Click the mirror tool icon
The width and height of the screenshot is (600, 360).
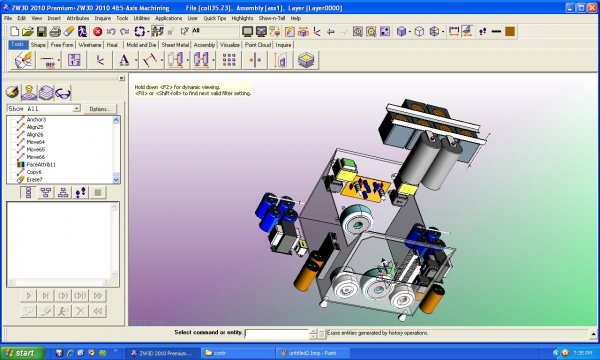tap(255, 60)
